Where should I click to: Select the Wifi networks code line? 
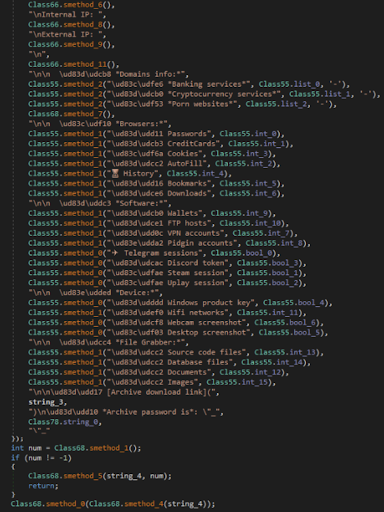point(167,313)
